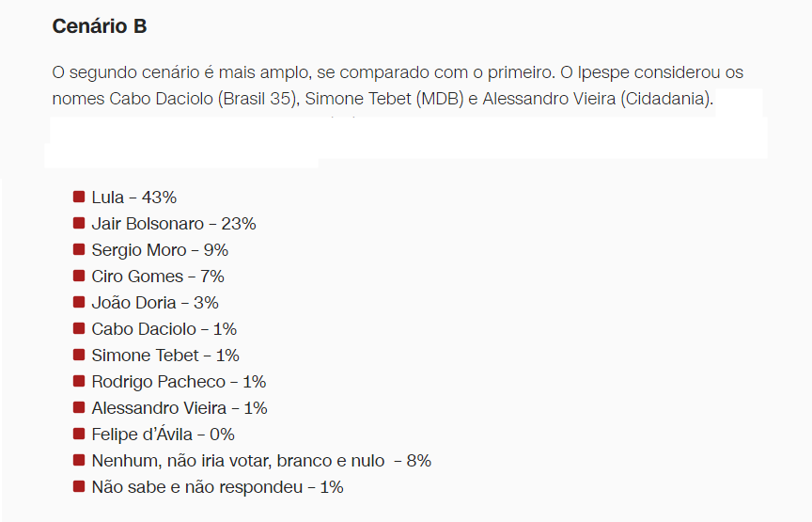812x522 pixels.
Task: Click the Rodrigo Pacheco – 1% entry
Action: pos(179,382)
